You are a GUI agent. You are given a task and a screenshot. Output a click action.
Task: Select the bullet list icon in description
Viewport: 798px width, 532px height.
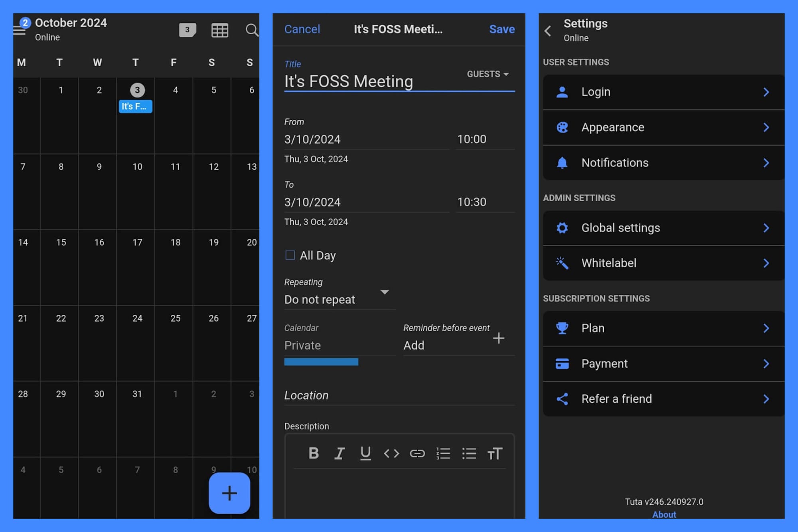coord(469,453)
